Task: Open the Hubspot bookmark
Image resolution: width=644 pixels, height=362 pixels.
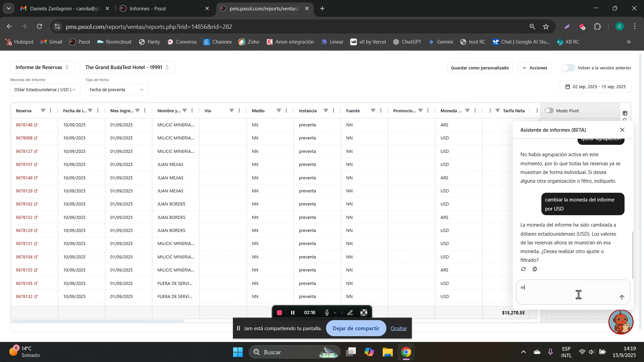Action: 19,42
